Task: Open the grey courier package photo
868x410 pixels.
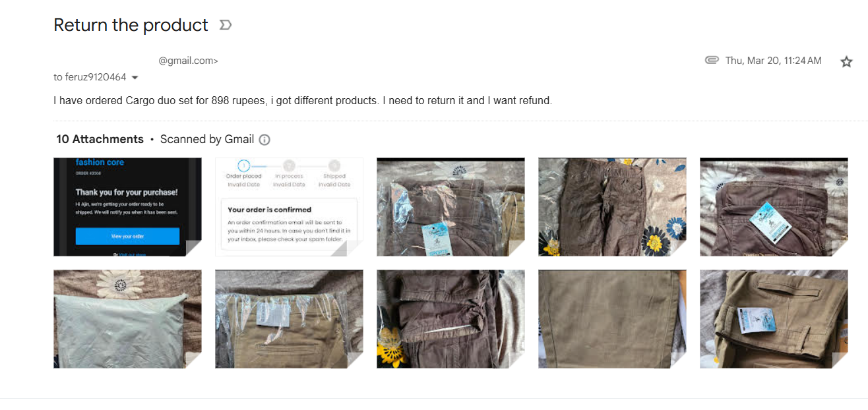Action: click(127, 319)
